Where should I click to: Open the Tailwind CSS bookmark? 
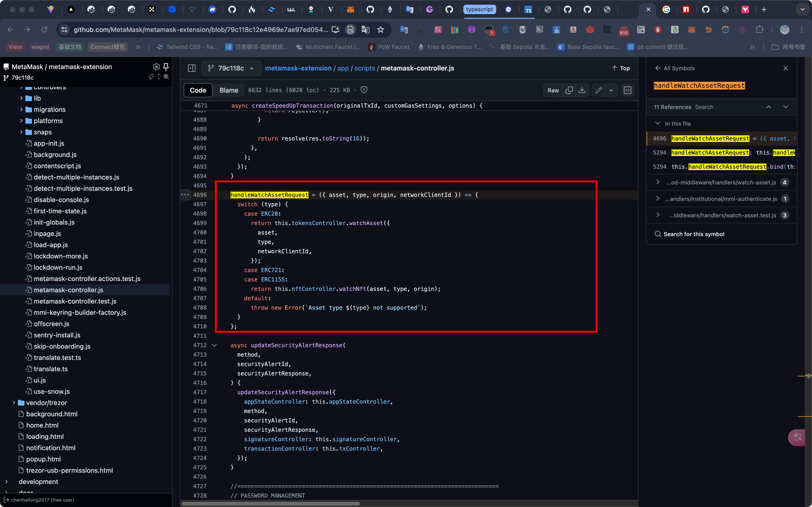tap(187, 47)
